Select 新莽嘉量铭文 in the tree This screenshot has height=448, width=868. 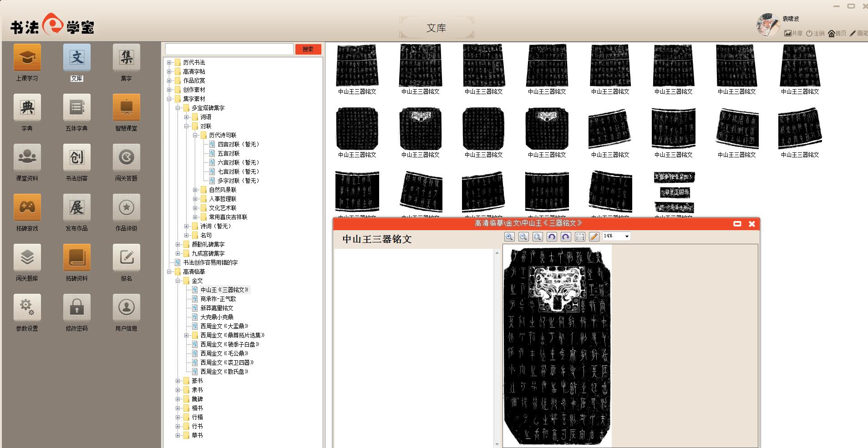217,308
